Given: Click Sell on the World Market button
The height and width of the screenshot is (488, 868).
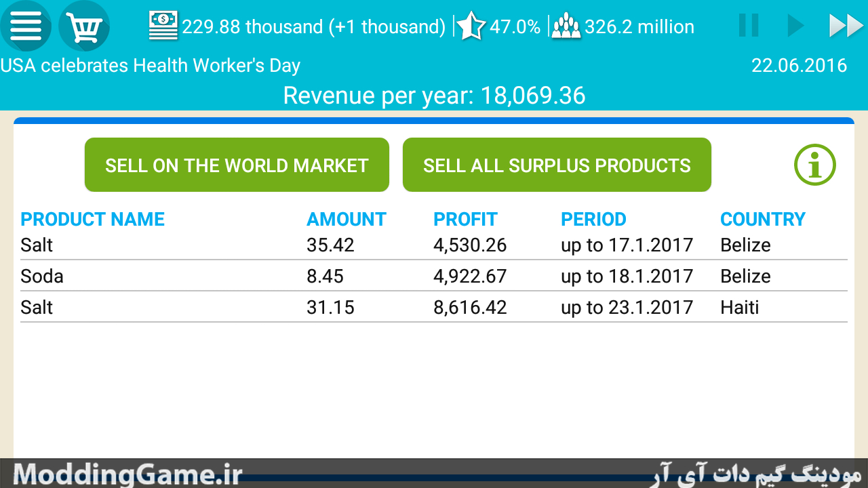Looking at the screenshot, I should [237, 165].
